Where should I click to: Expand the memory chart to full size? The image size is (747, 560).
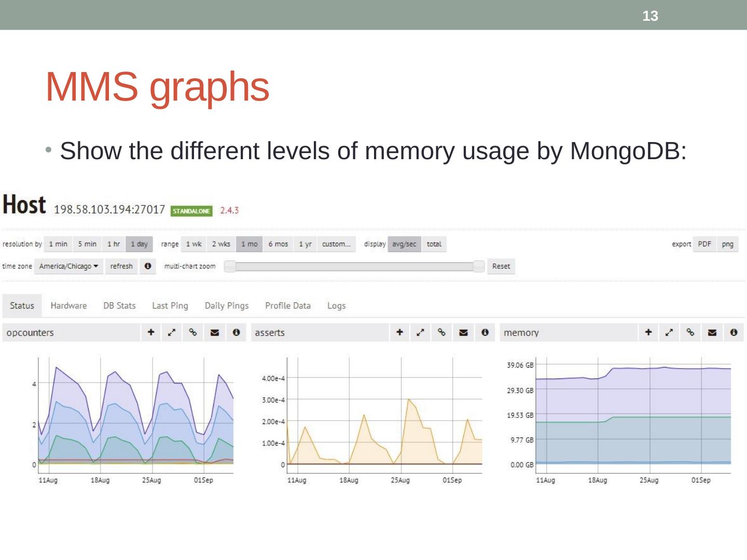pyautogui.click(x=669, y=332)
